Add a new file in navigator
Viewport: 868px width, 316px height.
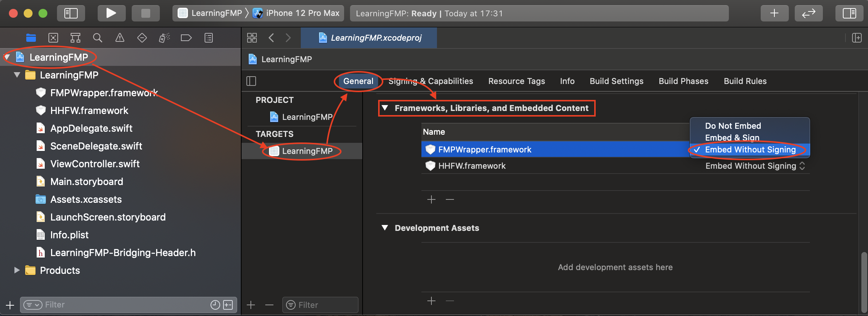tap(10, 305)
